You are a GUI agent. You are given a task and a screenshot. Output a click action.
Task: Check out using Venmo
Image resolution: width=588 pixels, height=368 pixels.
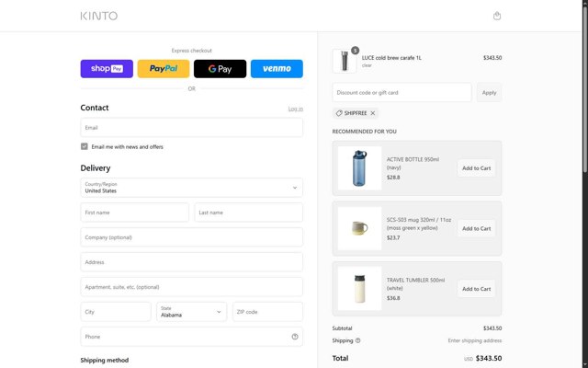tap(277, 69)
